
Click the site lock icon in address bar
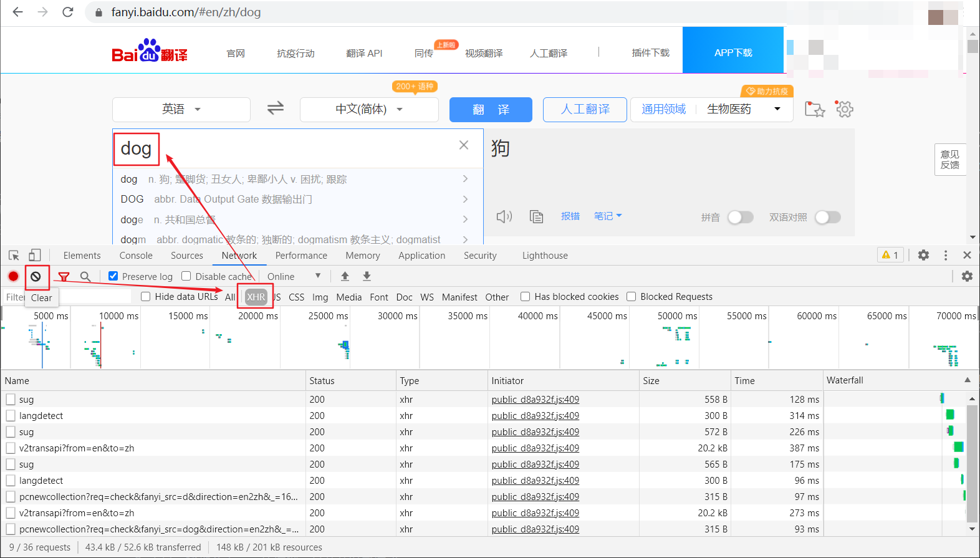[x=98, y=12]
